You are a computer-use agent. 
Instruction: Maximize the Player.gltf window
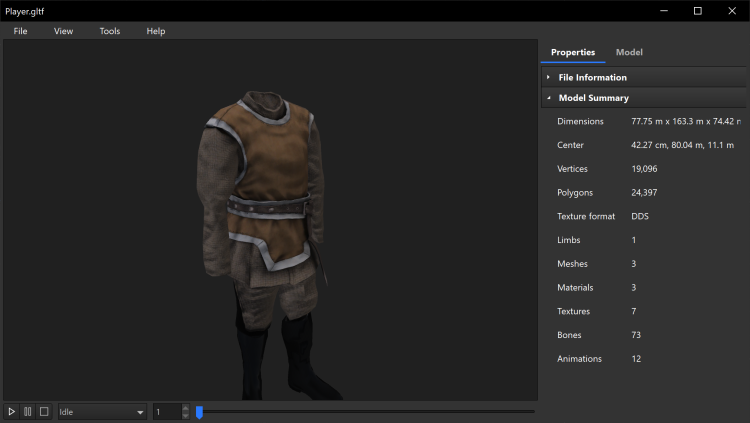coord(697,11)
